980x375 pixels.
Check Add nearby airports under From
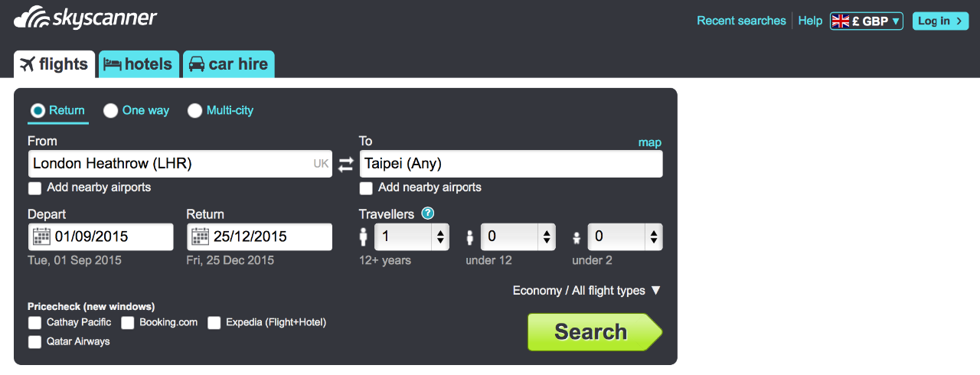click(34, 188)
